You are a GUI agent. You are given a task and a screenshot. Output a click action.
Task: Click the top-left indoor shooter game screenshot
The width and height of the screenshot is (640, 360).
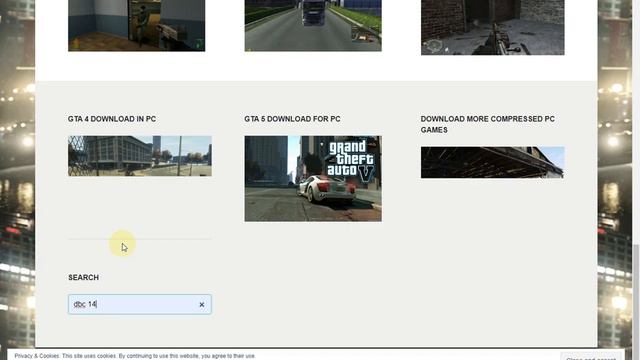click(x=136, y=25)
